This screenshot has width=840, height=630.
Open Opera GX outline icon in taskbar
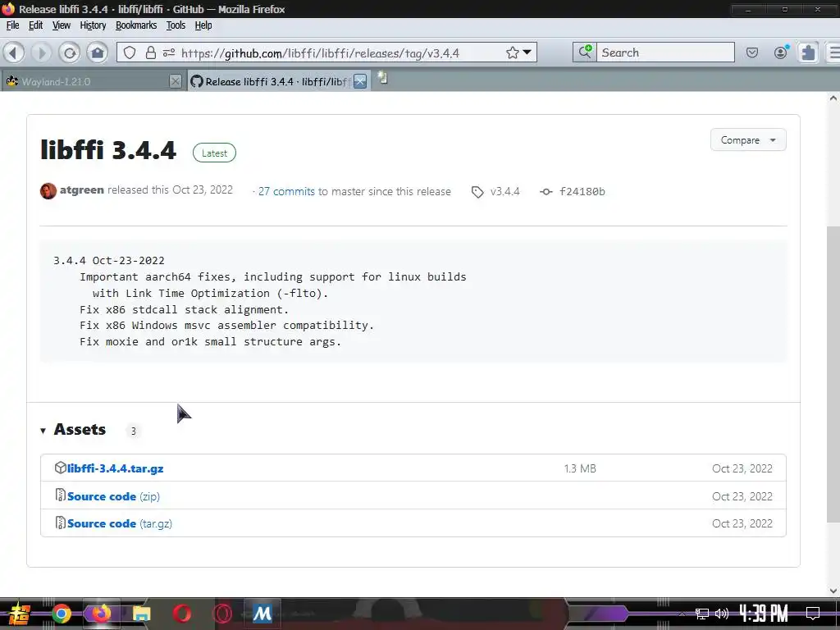tap(221, 614)
